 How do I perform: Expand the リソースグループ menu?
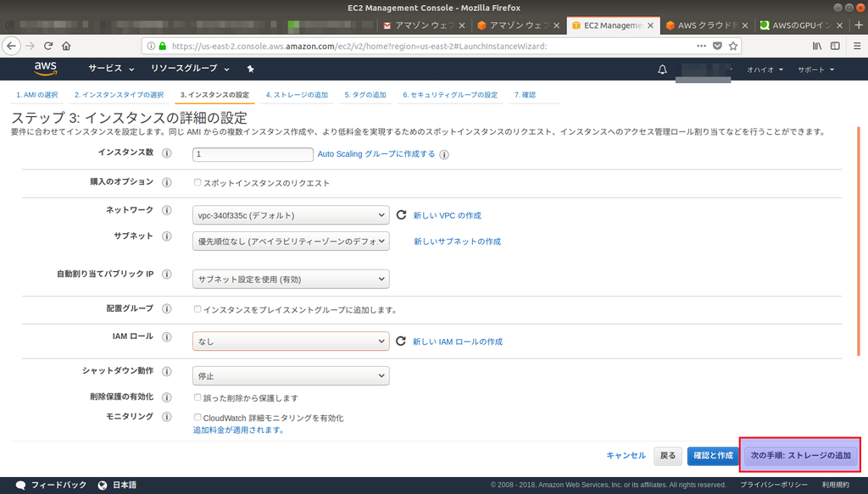[190, 69]
